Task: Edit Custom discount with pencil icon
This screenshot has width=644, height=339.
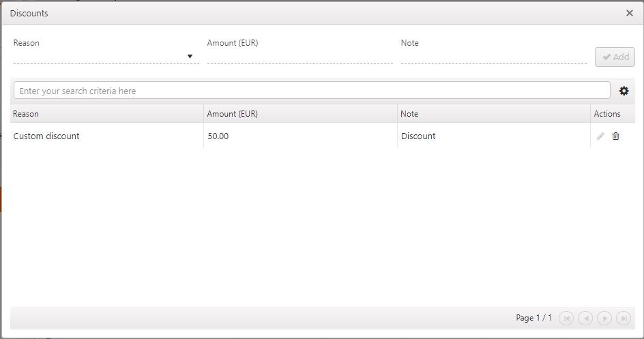Action: click(600, 136)
